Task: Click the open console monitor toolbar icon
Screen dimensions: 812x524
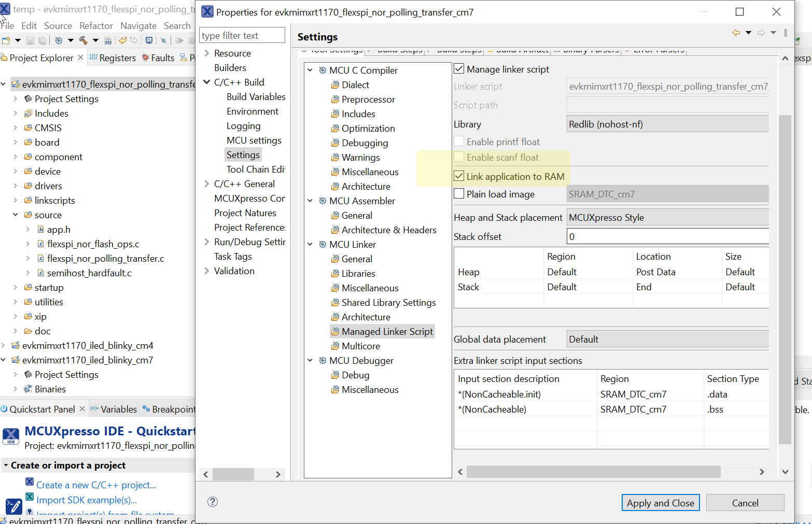Action: [149, 40]
